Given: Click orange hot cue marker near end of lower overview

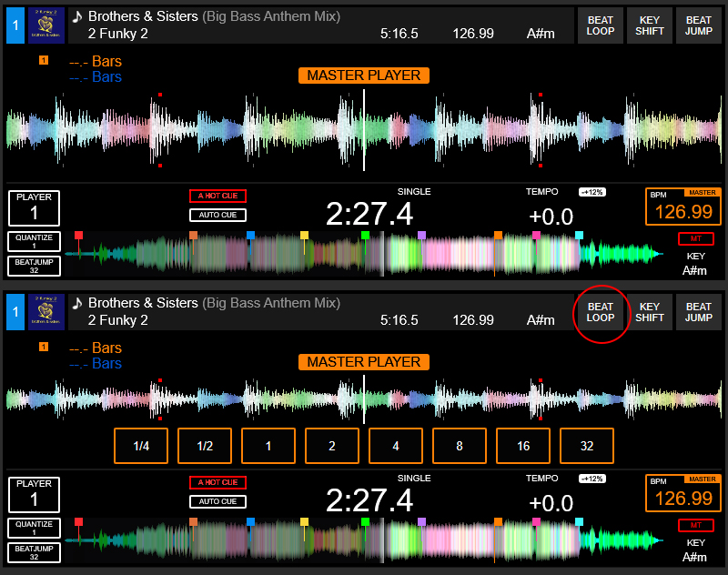Looking at the screenshot, I should coord(498,522).
